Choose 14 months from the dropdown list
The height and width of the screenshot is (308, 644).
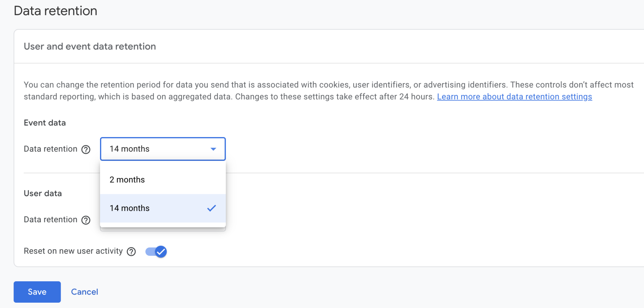click(129, 208)
